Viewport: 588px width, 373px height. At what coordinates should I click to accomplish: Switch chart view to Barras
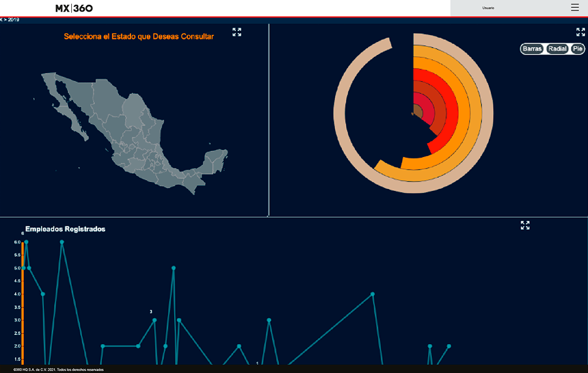(532, 49)
